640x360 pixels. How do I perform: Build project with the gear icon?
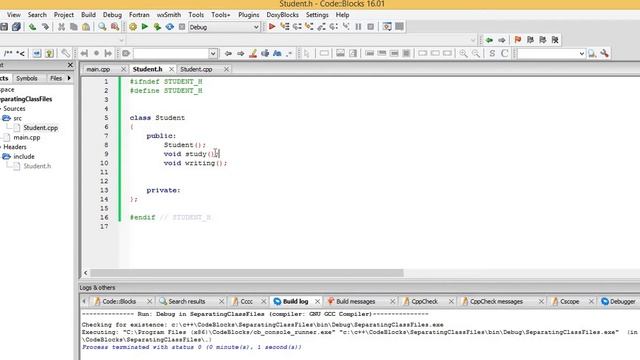[133, 27]
